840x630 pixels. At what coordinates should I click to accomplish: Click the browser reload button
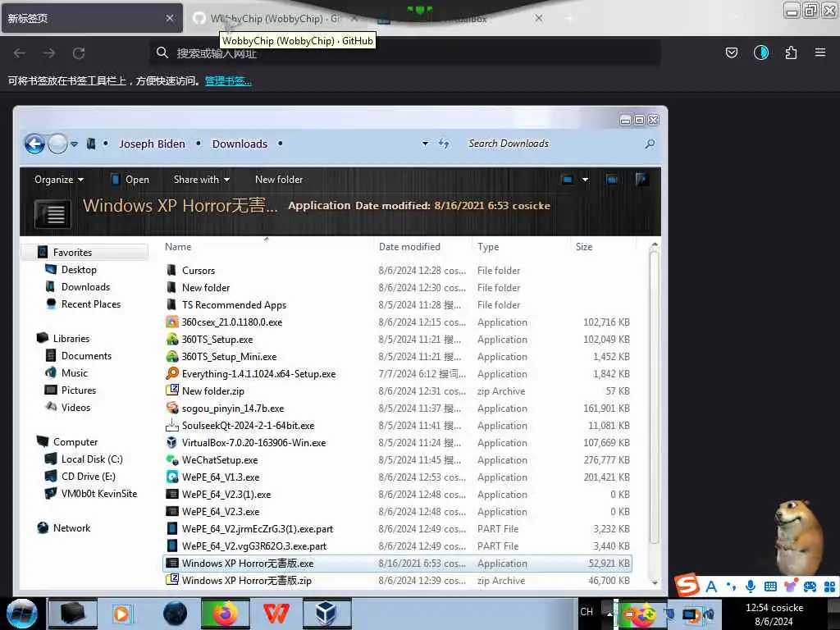pos(79,53)
